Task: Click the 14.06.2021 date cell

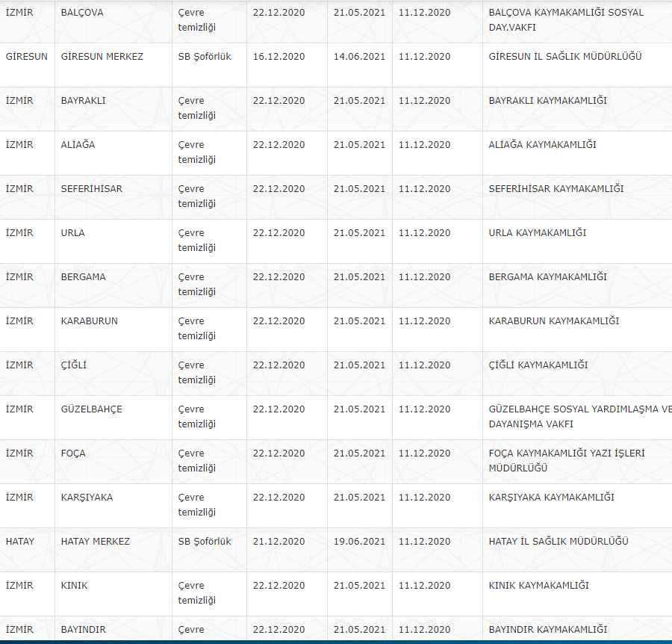Action: (359, 57)
